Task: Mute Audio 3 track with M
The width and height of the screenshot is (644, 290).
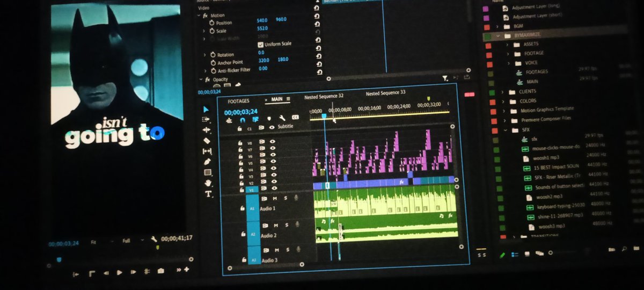Action: (x=277, y=250)
